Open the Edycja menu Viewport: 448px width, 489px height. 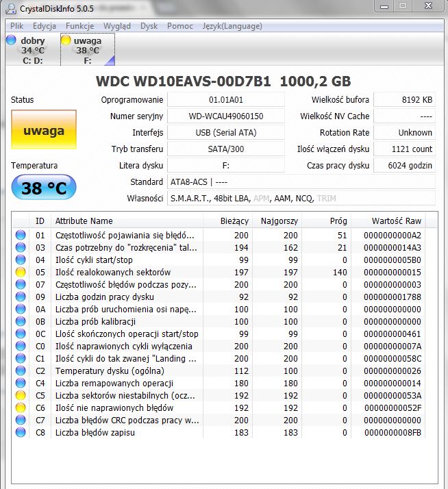click(45, 26)
